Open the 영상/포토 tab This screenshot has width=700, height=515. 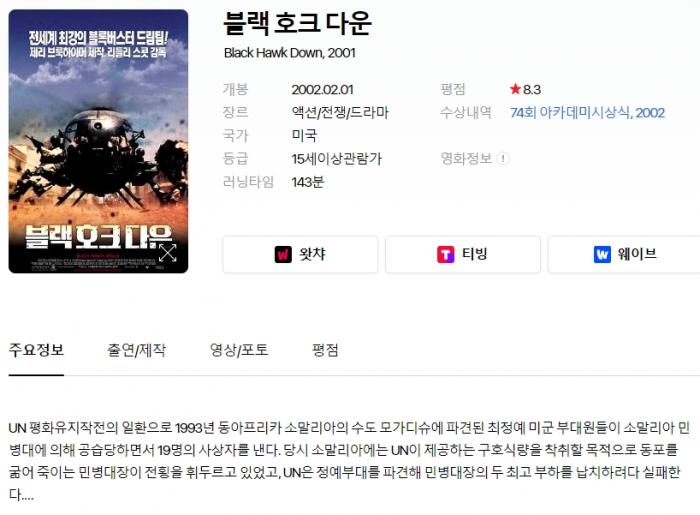click(239, 350)
